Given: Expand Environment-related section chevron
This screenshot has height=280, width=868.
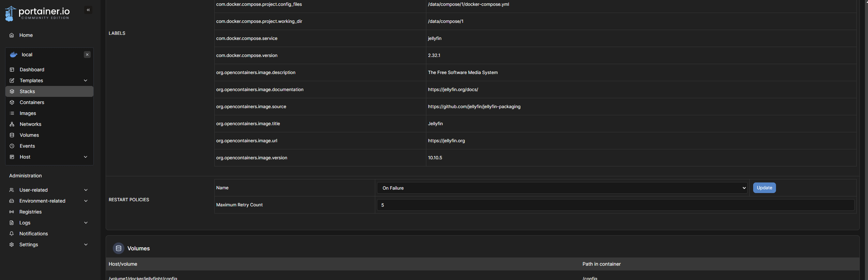Looking at the screenshot, I should pyautogui.click(x=86, y=201).
